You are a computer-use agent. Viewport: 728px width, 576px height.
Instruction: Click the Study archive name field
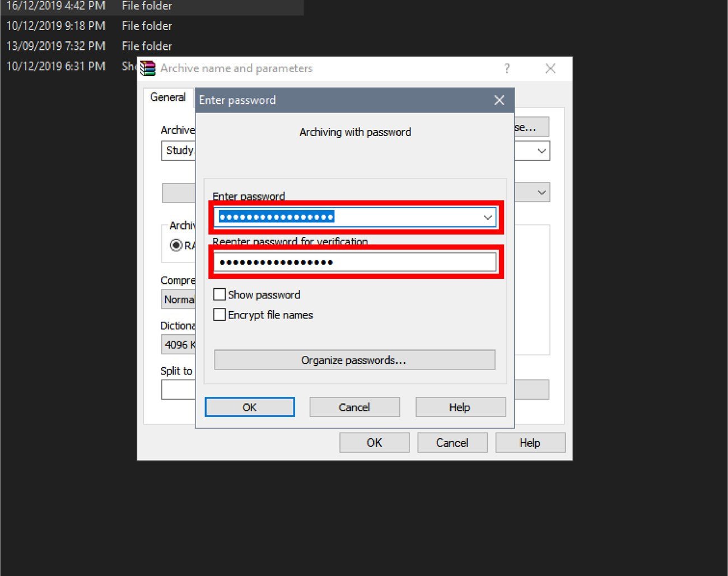click(x=178, y=151)
